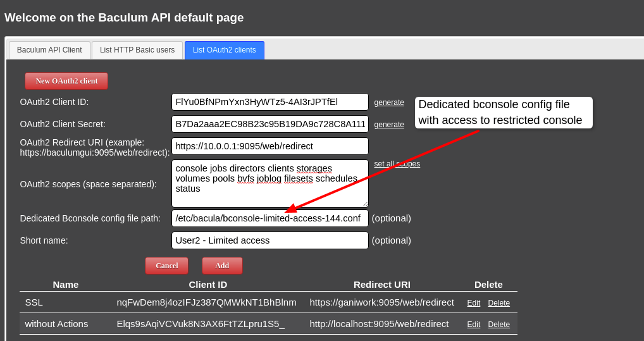Click the Redirect URI column header
This screenshot has width=644, height=341.
click(x=382, y=285)
